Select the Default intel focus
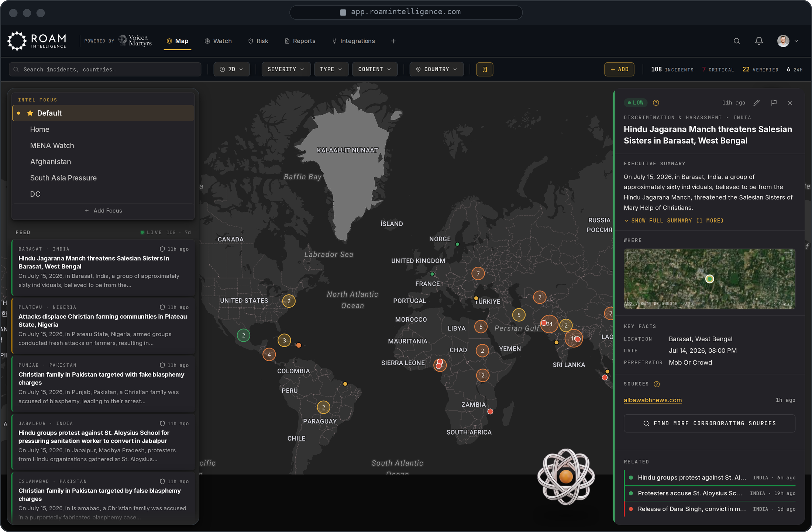This screenshot has width=812, height=532. 103,113
